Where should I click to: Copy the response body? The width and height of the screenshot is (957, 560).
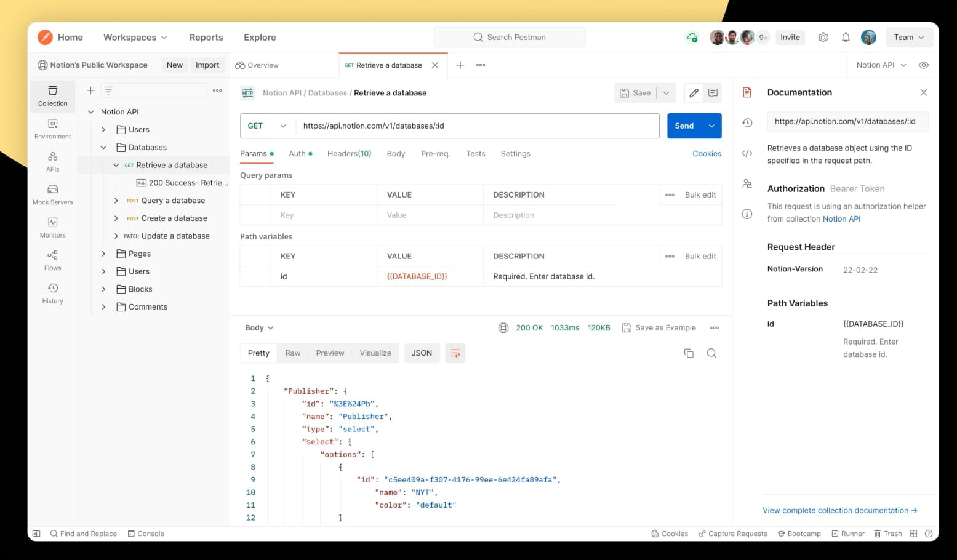pos(689,353)
